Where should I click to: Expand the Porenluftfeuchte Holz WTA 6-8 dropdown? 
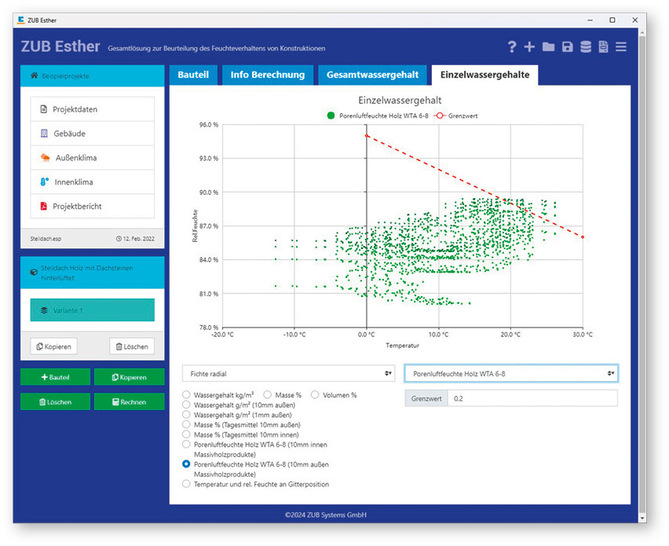[x=510, y=372]
